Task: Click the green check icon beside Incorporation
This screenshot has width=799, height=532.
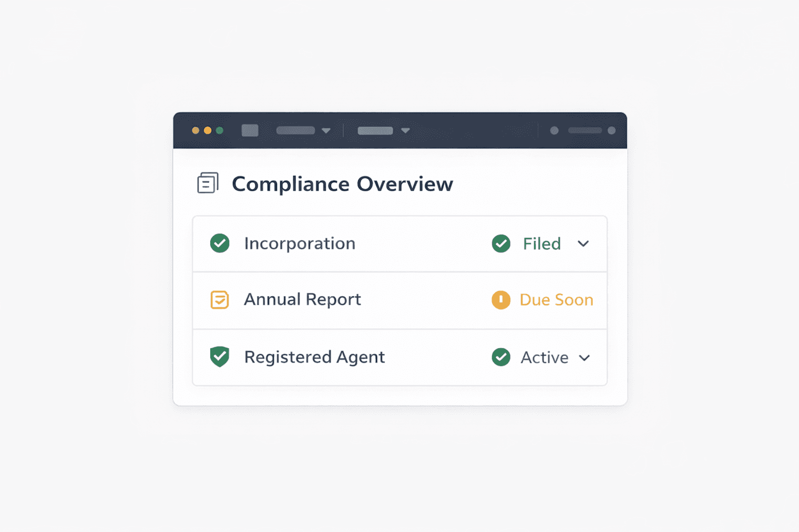Action: 220,243
